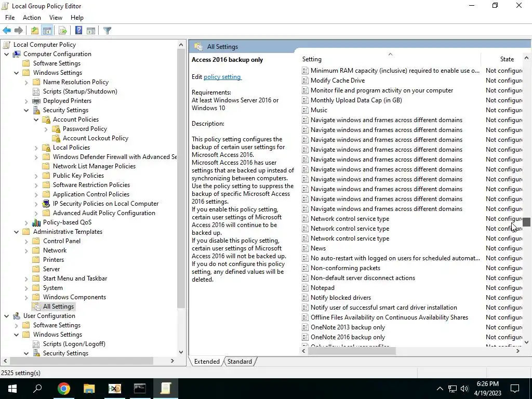Click the Up one level folder icon
Screen dimensions: 532x399
point(35,31)
